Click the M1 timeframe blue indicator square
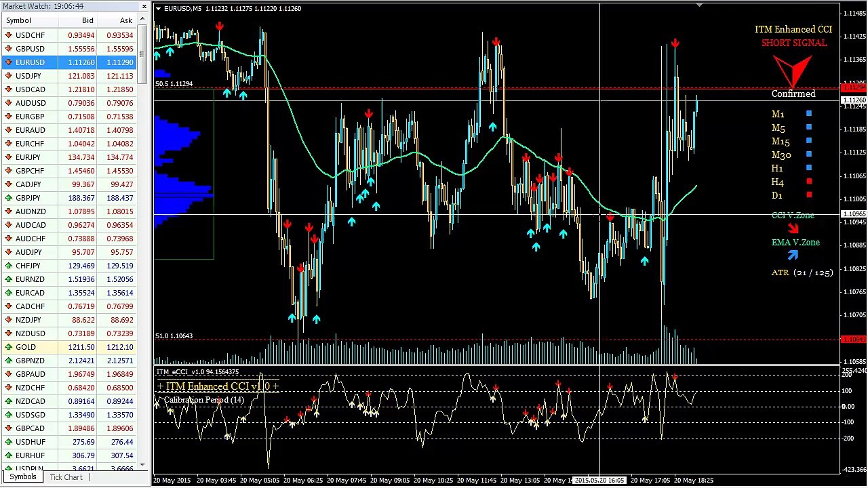 click(x=808, y=114)
